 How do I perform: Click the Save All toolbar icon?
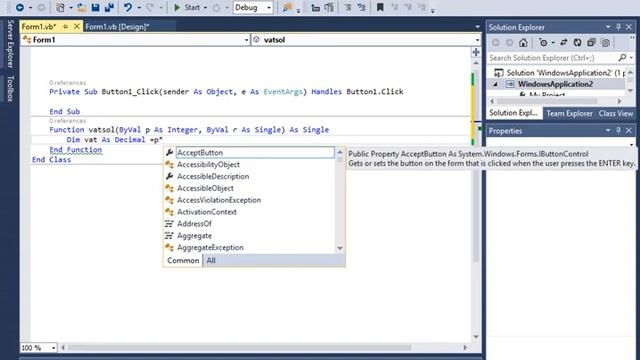click(x=109, y=7)
